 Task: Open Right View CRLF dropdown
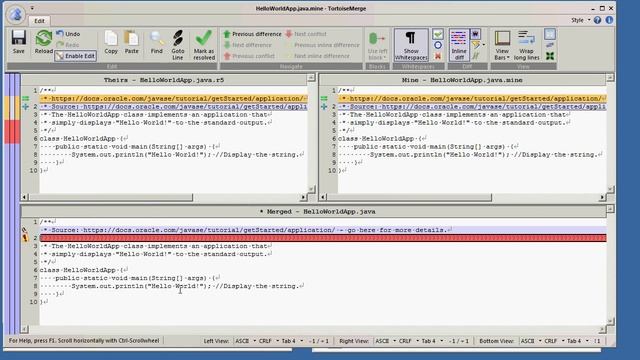click(409, 341)
